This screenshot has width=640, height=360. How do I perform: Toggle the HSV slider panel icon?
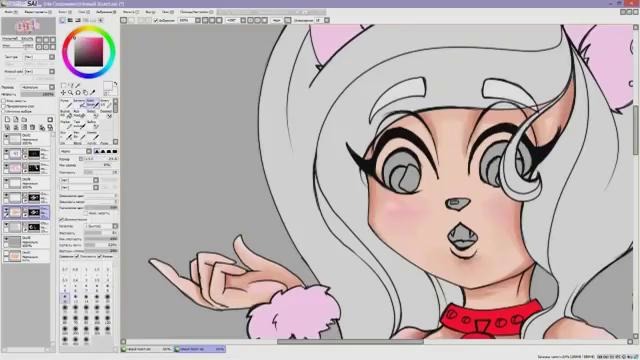[x=78, y=20]
